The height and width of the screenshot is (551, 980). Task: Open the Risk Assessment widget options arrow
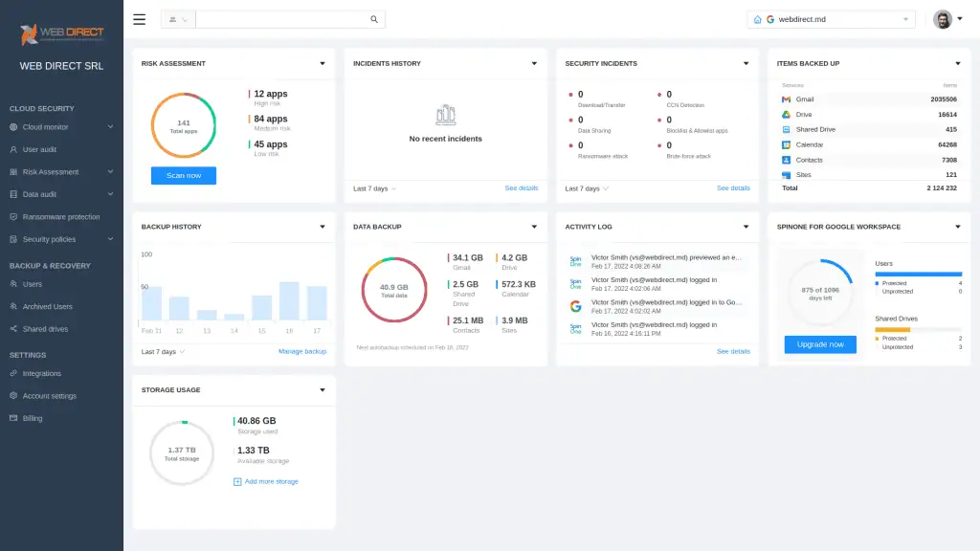point(323,64)
